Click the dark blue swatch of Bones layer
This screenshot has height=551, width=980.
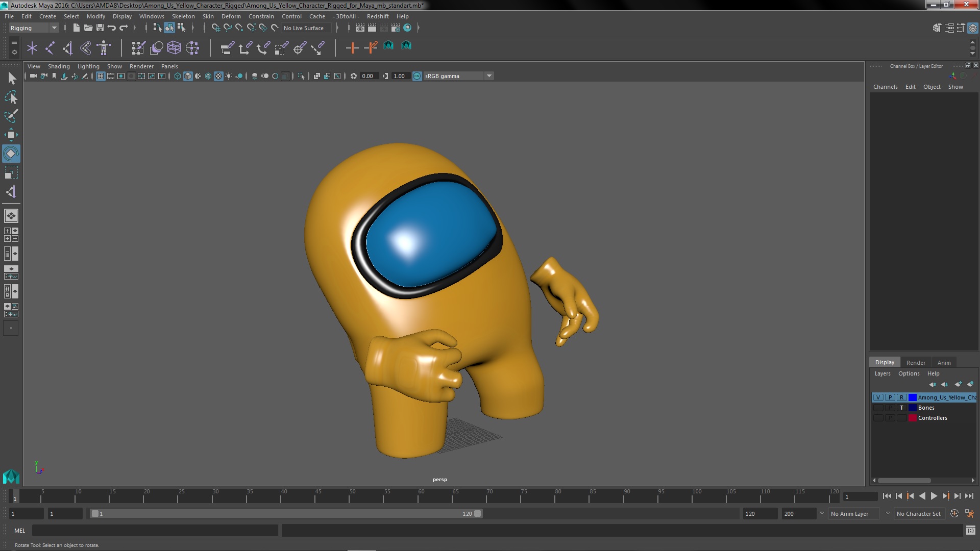click(x=912, y=408)
